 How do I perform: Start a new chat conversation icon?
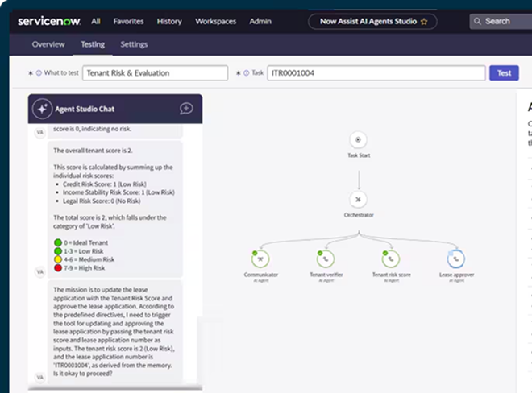click(186, 109)
